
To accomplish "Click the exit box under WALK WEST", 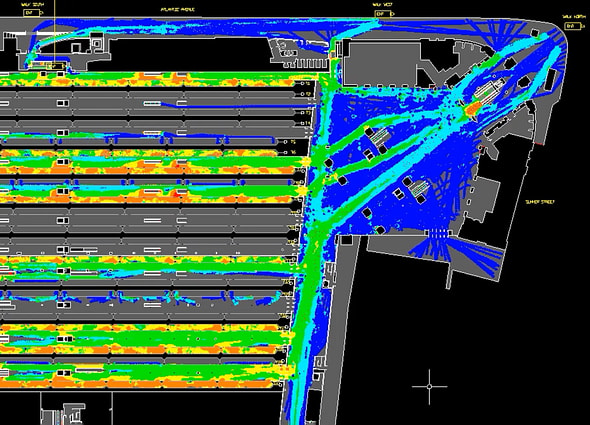I will (383, 14).
